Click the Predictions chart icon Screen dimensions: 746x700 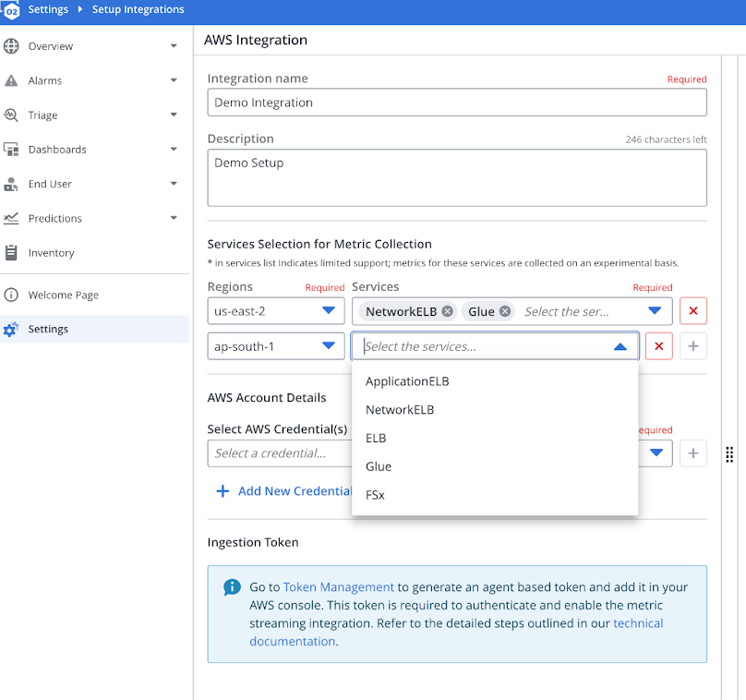coord(11,219)
